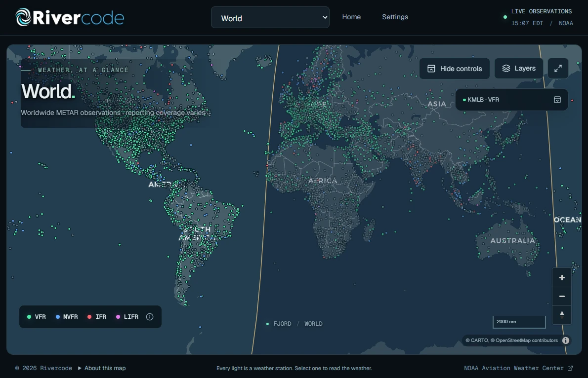
Task: Click the 2000 nm scale bar
Action: [x=519, y=322]
